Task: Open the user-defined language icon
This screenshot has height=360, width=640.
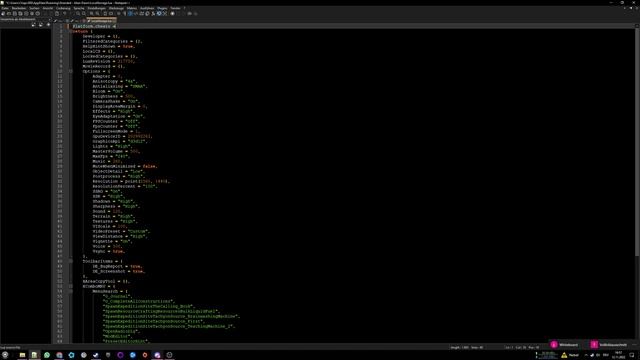Action: coord(136,13)
